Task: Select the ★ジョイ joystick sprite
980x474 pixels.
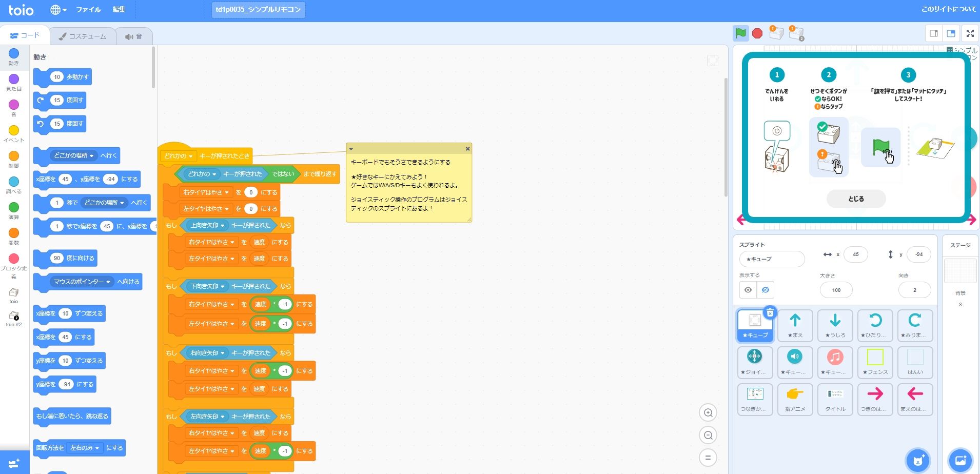Action: tap(755, 362)
